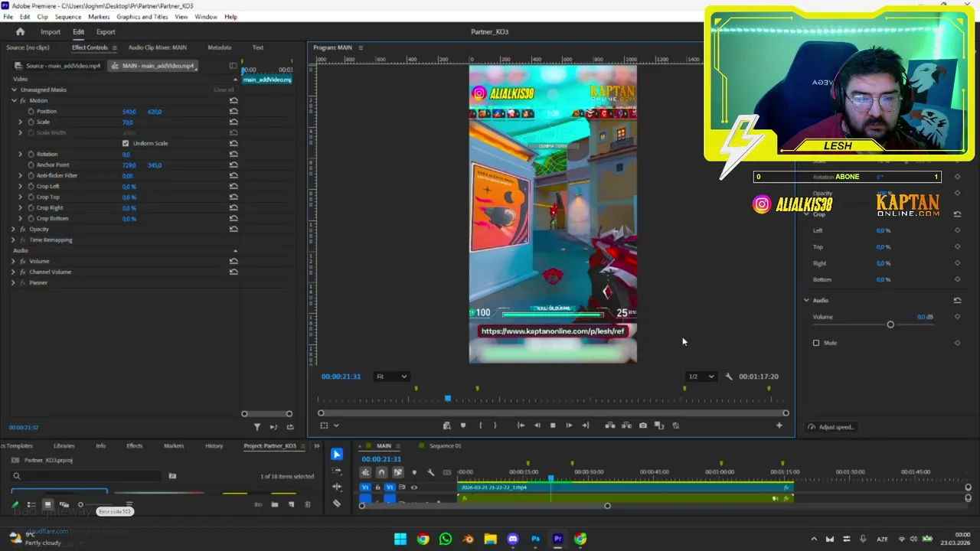Switch to Audio Clip Mixer: MAIN tab
Image resolution: width=980 pixels, height=551 pixels.
tap(157, 47)
